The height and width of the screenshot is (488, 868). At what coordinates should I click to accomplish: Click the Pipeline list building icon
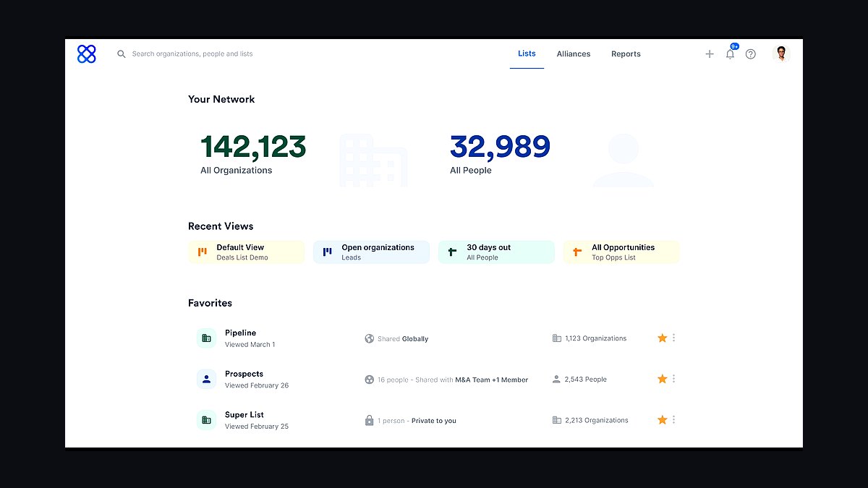click(206, 338)
